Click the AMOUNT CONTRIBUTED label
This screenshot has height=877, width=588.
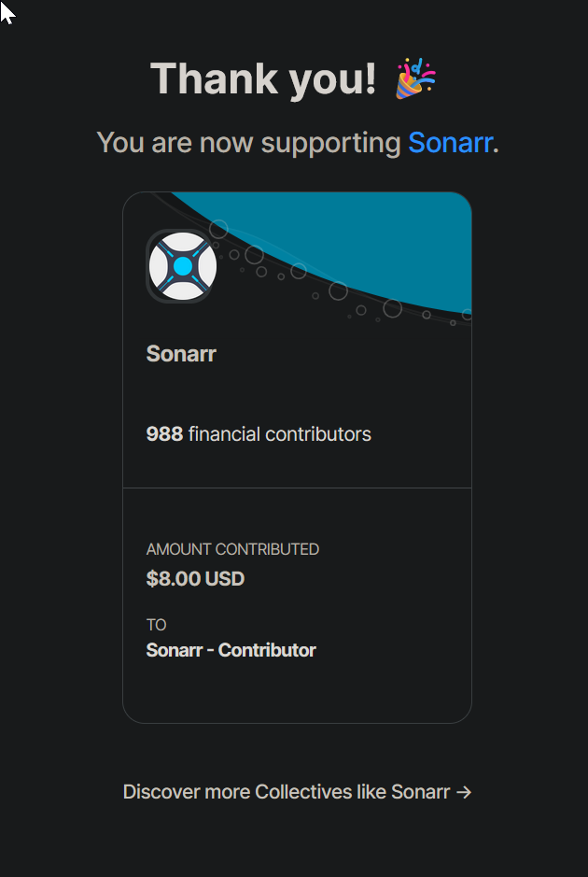click(x=232, y=549)
